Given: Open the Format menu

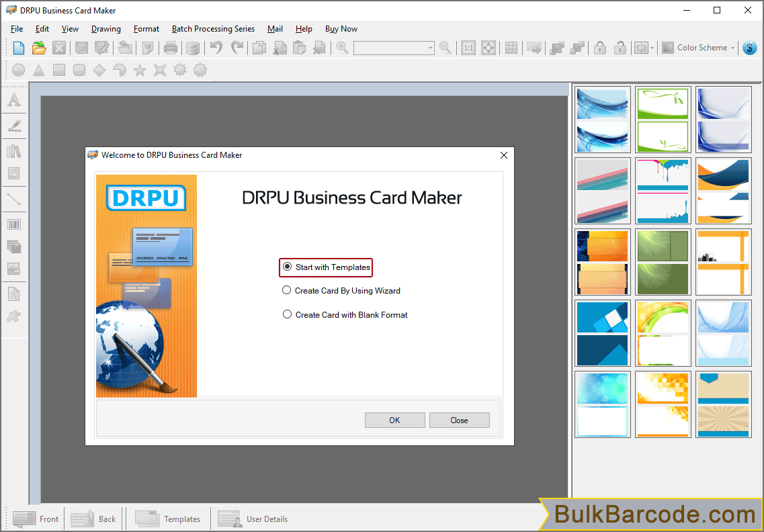Looking at the screenshot, I should [146, 30].
